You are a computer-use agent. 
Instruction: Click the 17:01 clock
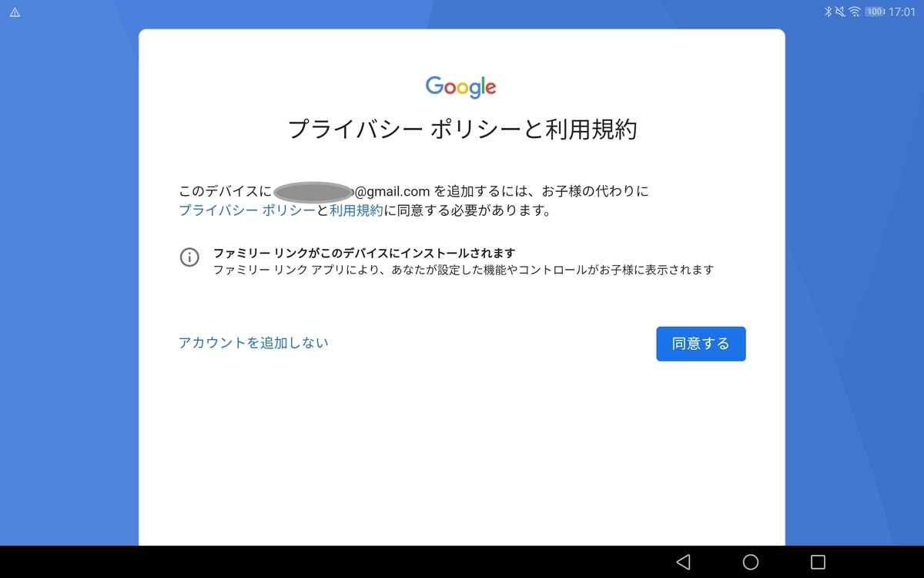coord(902,12)
